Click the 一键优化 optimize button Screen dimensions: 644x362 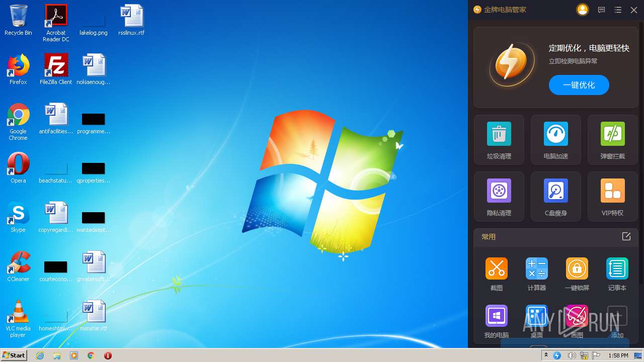pos(579,85)
